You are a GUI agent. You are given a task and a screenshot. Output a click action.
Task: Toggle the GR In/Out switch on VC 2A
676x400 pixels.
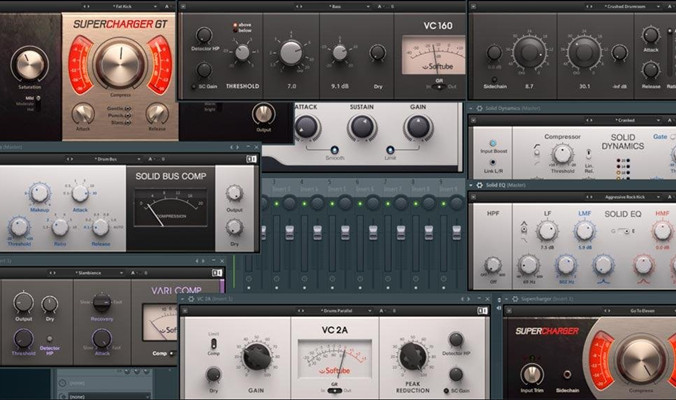(x=335, y=391)
